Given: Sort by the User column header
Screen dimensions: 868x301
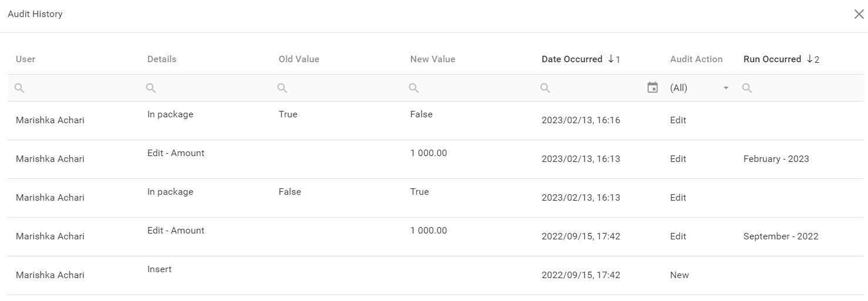Looking at the screenshot, I should (26, 59).
